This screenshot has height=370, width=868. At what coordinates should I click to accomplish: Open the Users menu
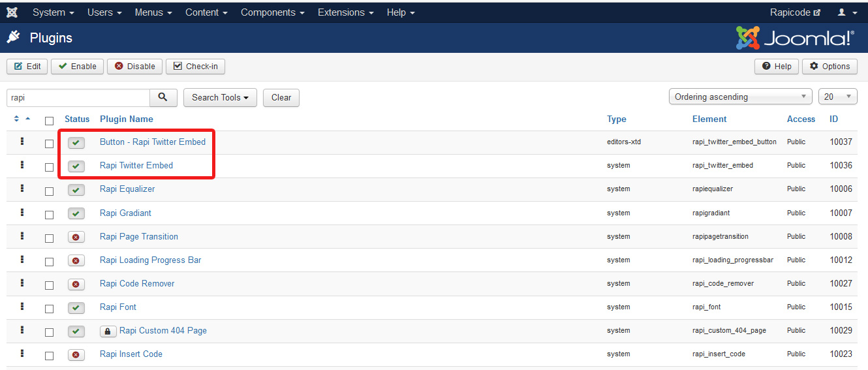[105, 12]
